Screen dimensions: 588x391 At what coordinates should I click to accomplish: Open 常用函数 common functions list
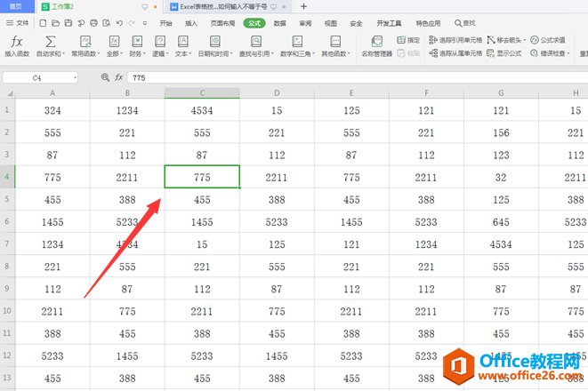85,46
